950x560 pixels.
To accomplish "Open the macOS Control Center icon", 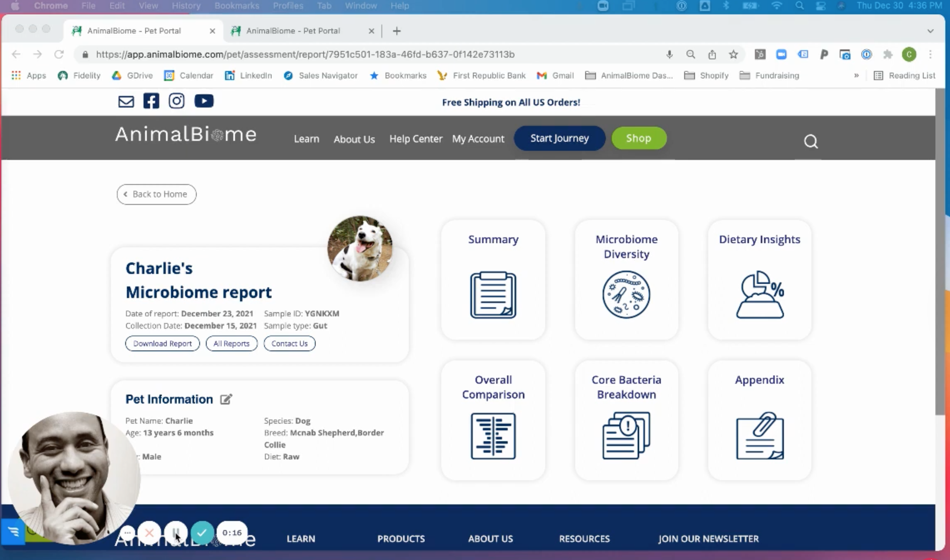I will 820,6.
